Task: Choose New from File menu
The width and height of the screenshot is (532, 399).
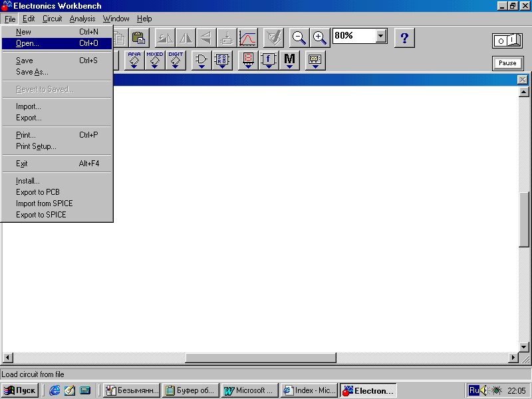Action: point(57,32)
